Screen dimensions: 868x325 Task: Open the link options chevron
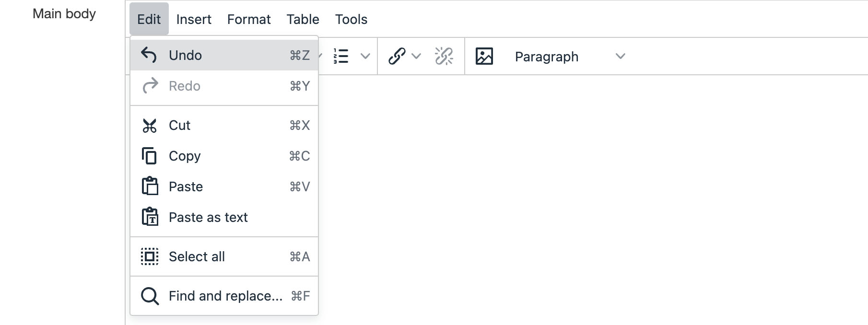click(x=416, y=56)
